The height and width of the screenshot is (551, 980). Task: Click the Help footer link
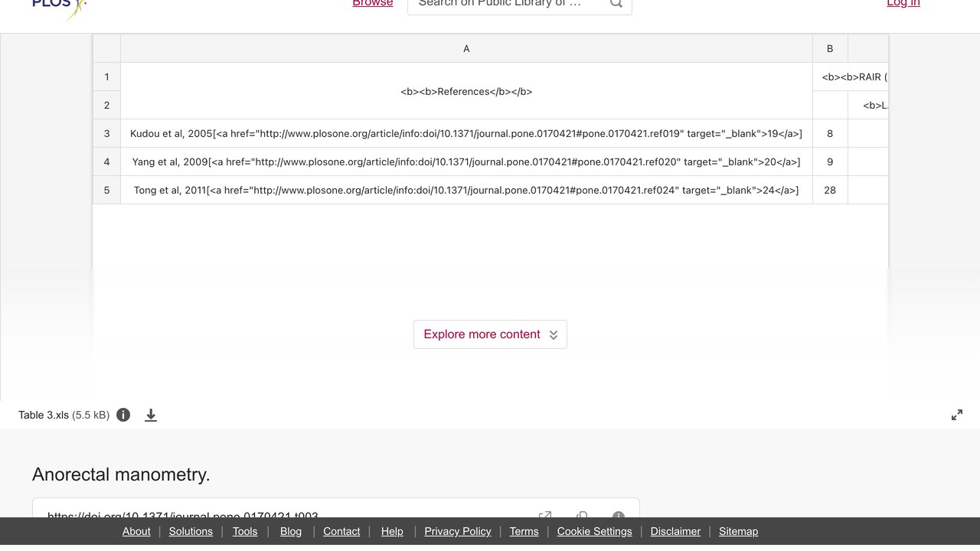(392, 531)
